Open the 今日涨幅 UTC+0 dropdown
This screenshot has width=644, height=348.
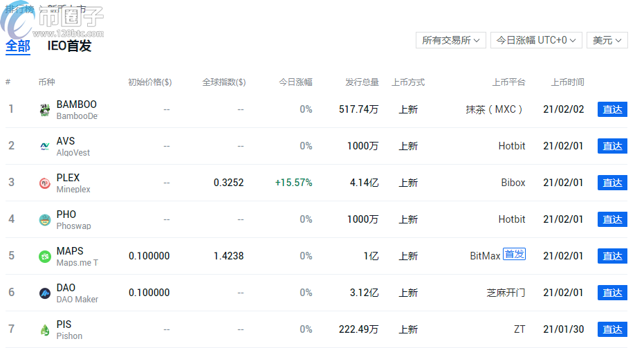(x=536, y=40)
